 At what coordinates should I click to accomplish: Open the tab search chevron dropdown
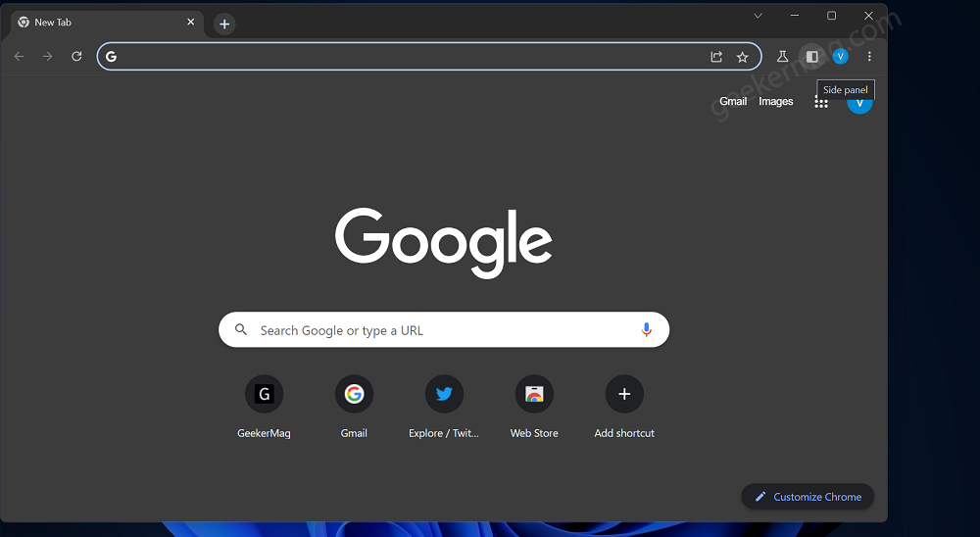[758, 16]
